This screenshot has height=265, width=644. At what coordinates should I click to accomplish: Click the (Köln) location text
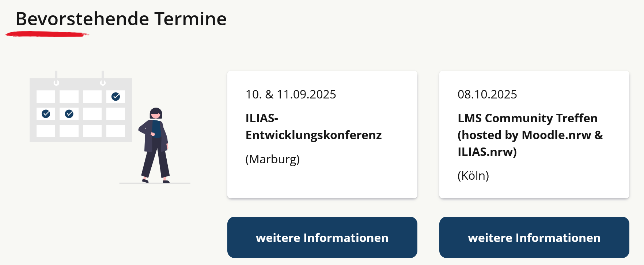point(473,176)
